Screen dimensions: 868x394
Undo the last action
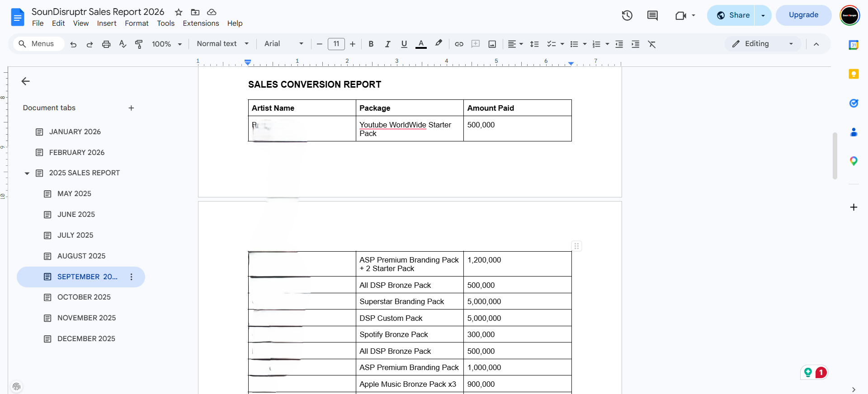(73, 44)
